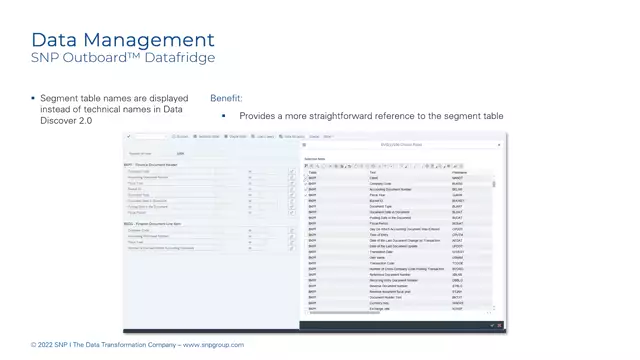
Task: Select the TCODE fieldname cell
Action: click(x=458, y=263)
